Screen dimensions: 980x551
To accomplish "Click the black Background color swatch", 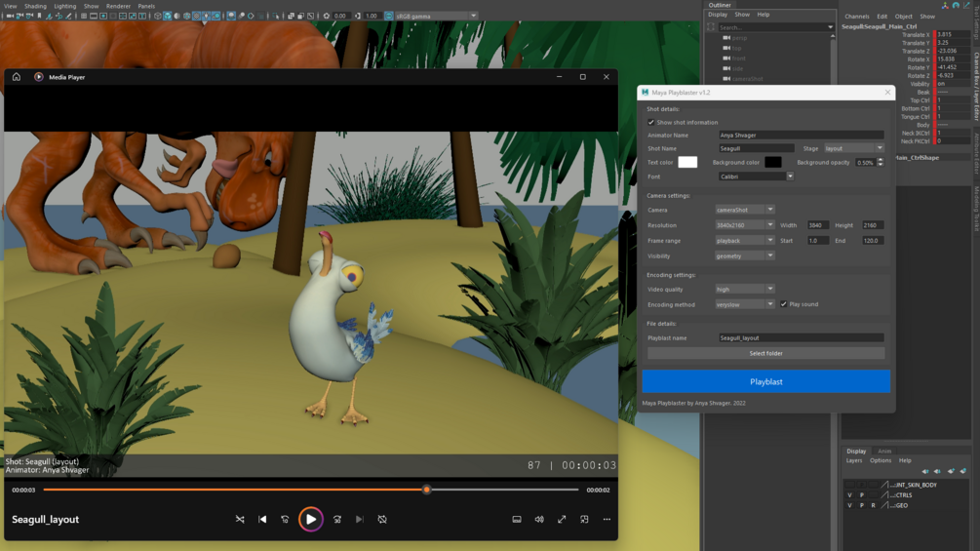I will 773,162.
